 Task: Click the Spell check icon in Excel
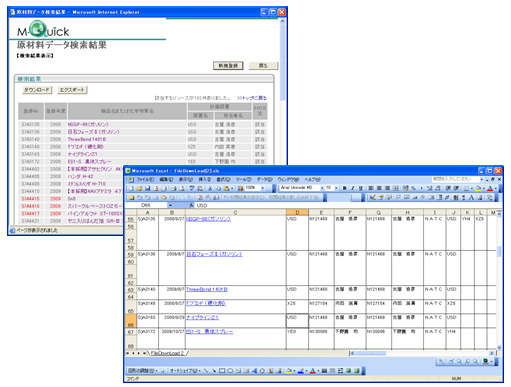192,188
